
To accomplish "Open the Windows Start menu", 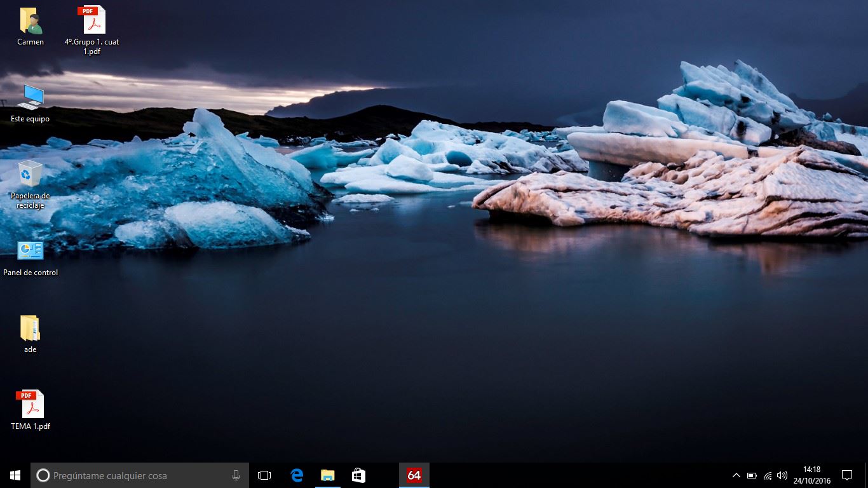I will [x=15, y=475].
